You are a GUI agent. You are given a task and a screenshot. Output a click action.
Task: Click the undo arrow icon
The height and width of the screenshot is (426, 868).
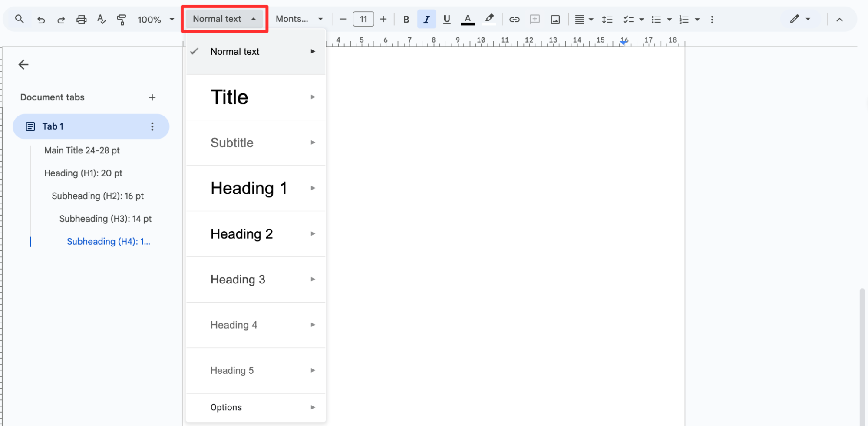point(41,20)
